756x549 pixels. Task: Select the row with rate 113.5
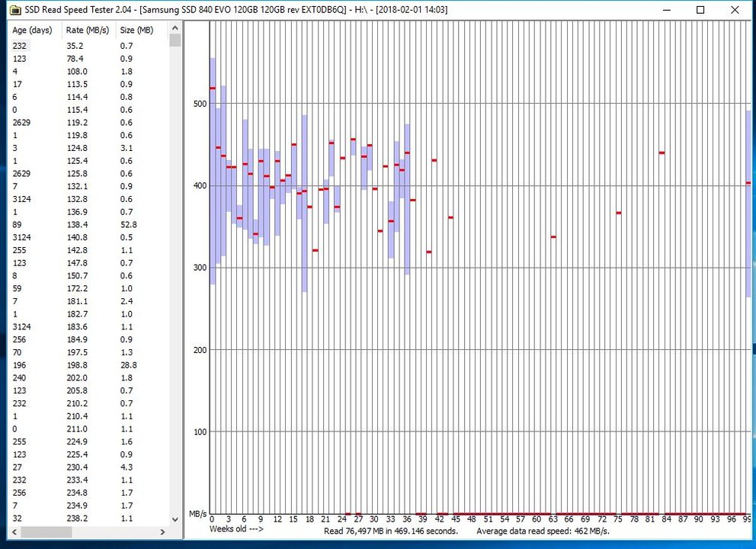click(89, 84)
